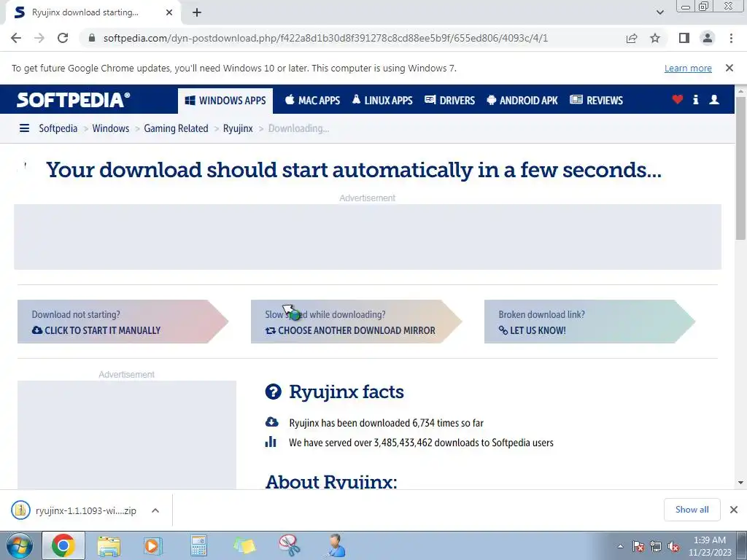Open the Softpedia user account icon
747x560 pixels.
(714, 99)
